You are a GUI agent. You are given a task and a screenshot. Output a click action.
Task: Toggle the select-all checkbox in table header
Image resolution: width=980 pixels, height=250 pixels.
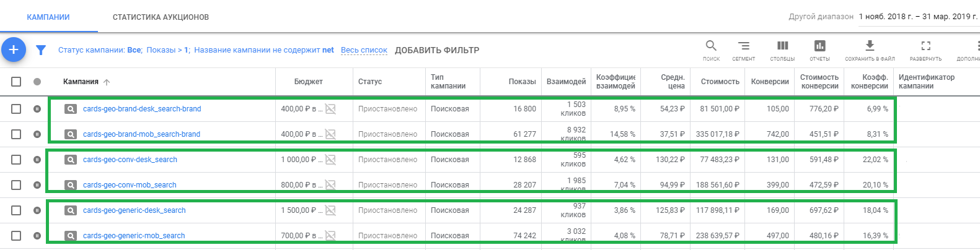tap(16, 82)
